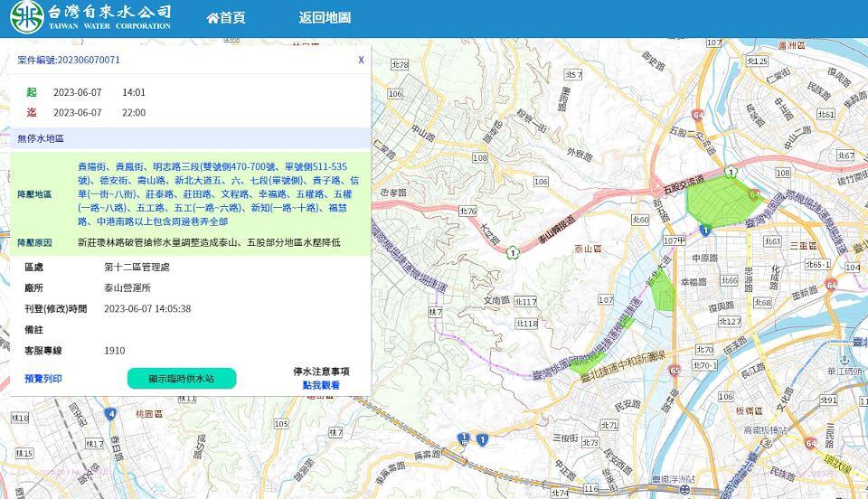Click route 65 shield near 環漢路

(x=675, y=370)
